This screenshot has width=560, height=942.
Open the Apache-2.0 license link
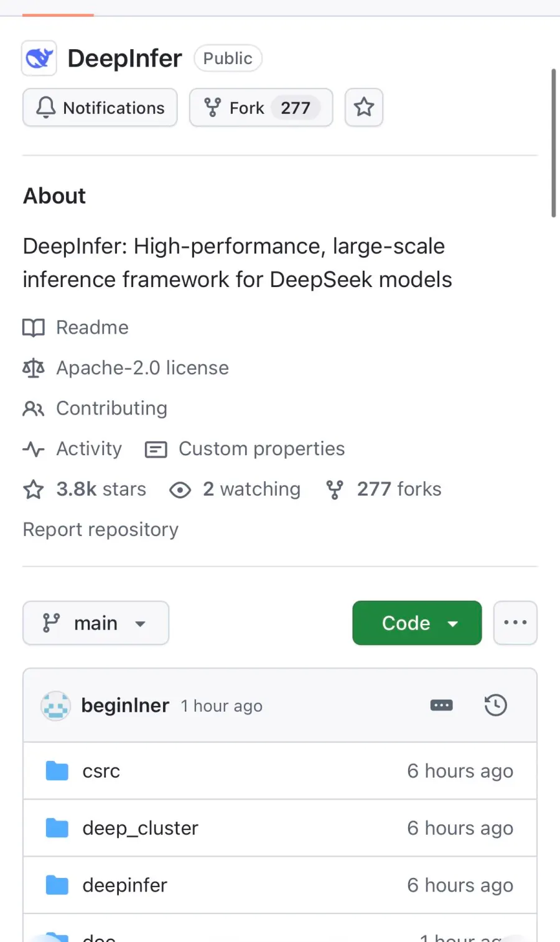click(x=142, y=368)
